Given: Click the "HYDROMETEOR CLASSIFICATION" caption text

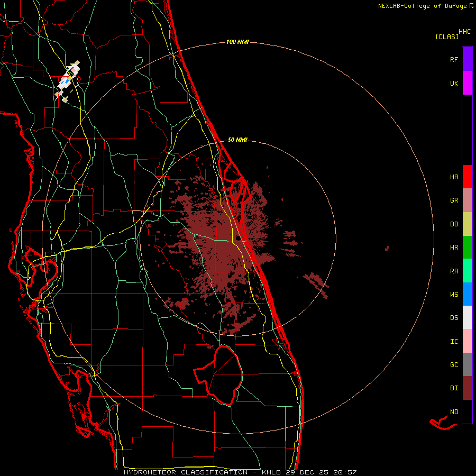Looking at the screenshot, I should coord(186,472).
